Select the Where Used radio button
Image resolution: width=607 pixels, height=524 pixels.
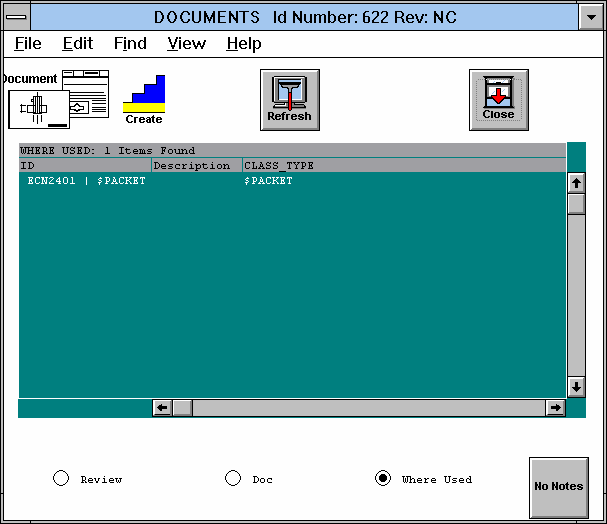[x=383, y=479]
